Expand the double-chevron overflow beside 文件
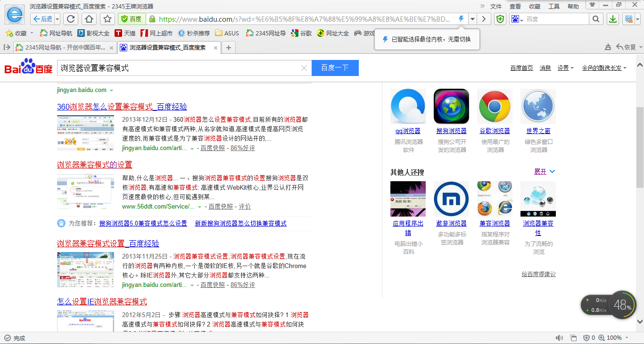644x344 pixels. coord(482,6)
